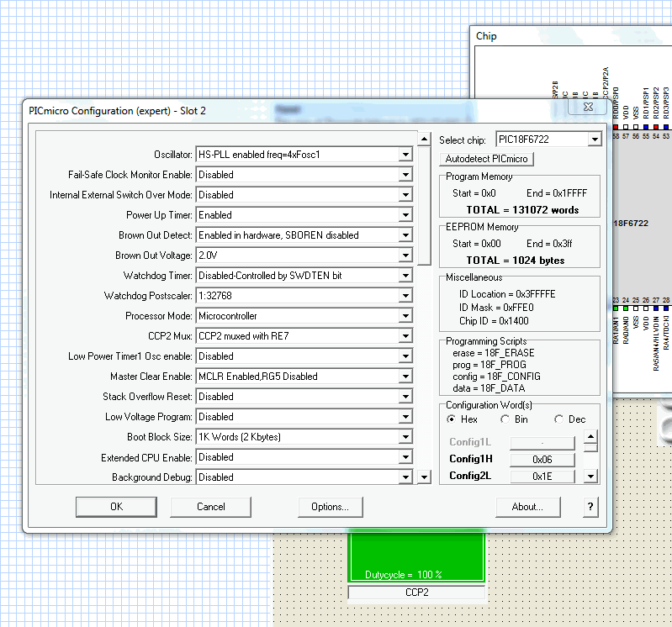Click config = 18F_CONFIG script text
The width and height of the screenshot is (672, 627).
496,377
